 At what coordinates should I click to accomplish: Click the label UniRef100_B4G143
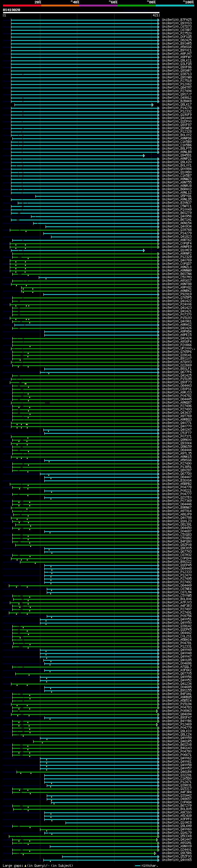[x=177, y=748]
